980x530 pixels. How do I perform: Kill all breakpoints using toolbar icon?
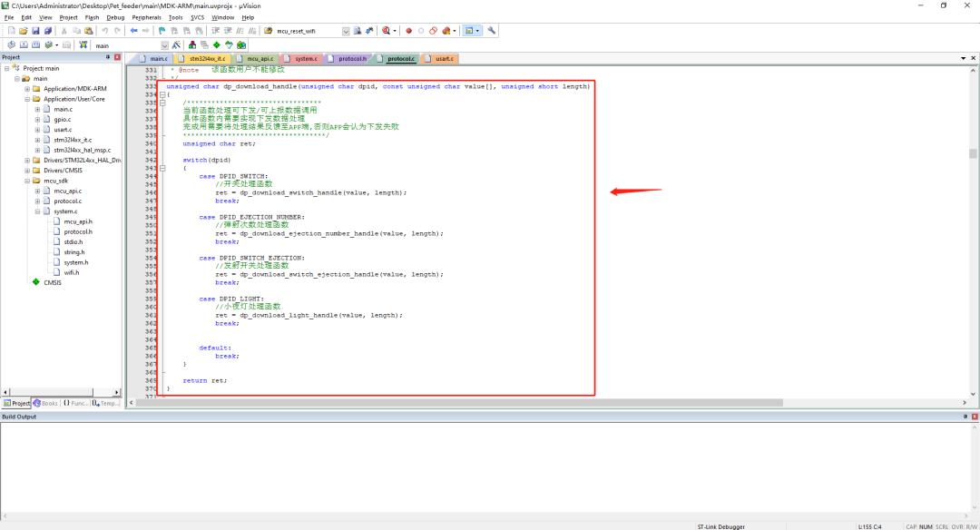coord(446,31)
